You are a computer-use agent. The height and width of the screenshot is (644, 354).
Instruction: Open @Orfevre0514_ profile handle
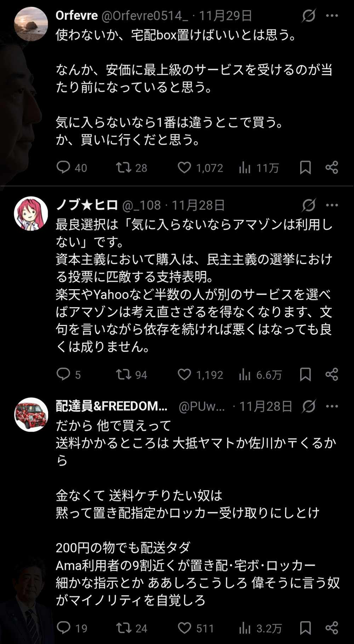click(145, 16)
